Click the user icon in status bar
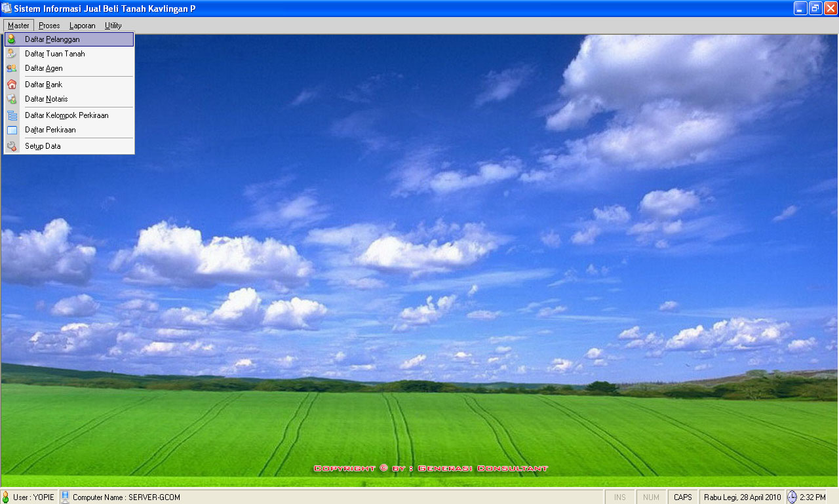The height and width of the screenshot is (504, 839). tap(6, 497)
